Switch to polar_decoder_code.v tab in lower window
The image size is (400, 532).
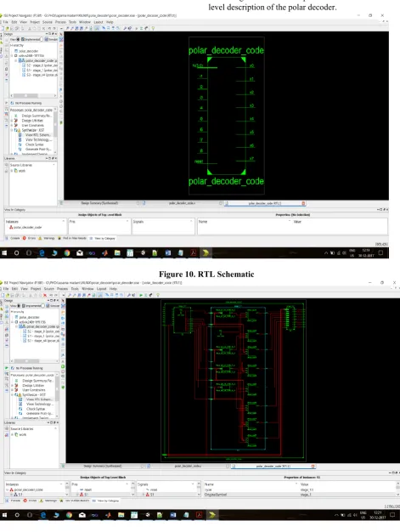(189, 466)
